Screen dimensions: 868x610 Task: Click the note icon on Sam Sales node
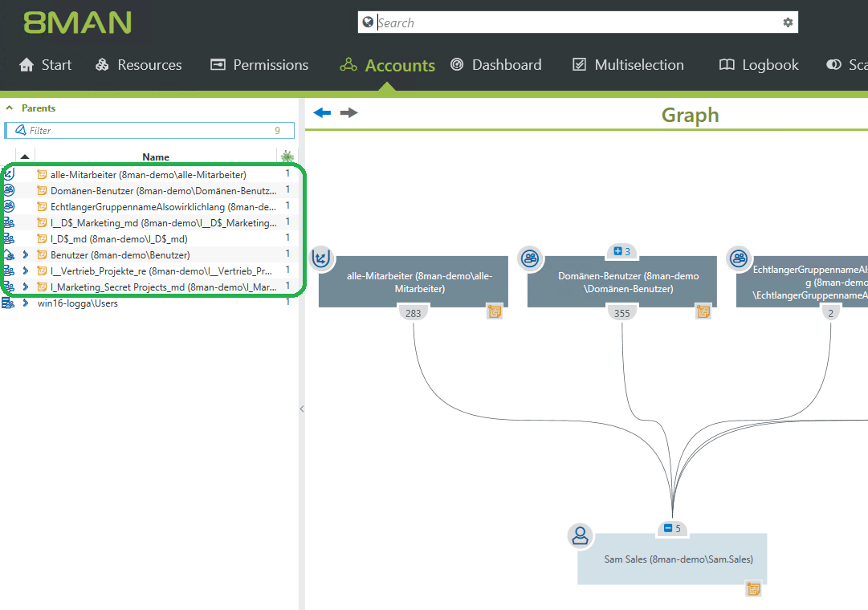(x=753, y=589)
